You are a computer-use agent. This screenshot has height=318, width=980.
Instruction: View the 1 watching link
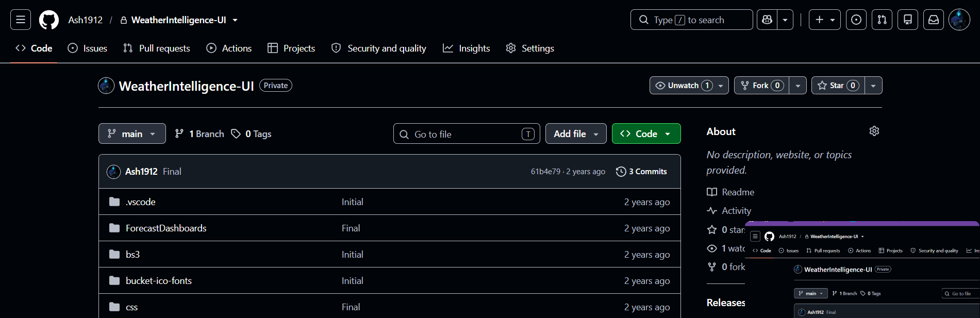tap(726, 248)
